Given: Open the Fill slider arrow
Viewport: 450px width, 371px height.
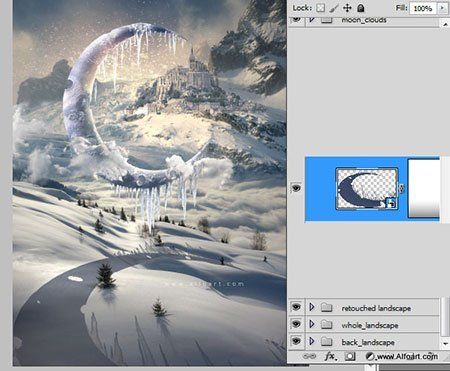Looking at the screenshot, I should click(442, 8).
